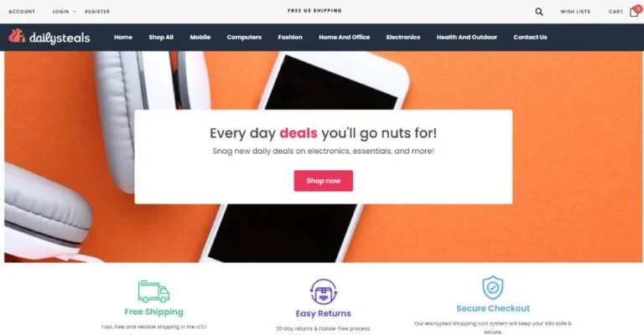The height and width of the screenshot is (335, 644).
Task: Open the Shop All menu
Action: (161, 38)
